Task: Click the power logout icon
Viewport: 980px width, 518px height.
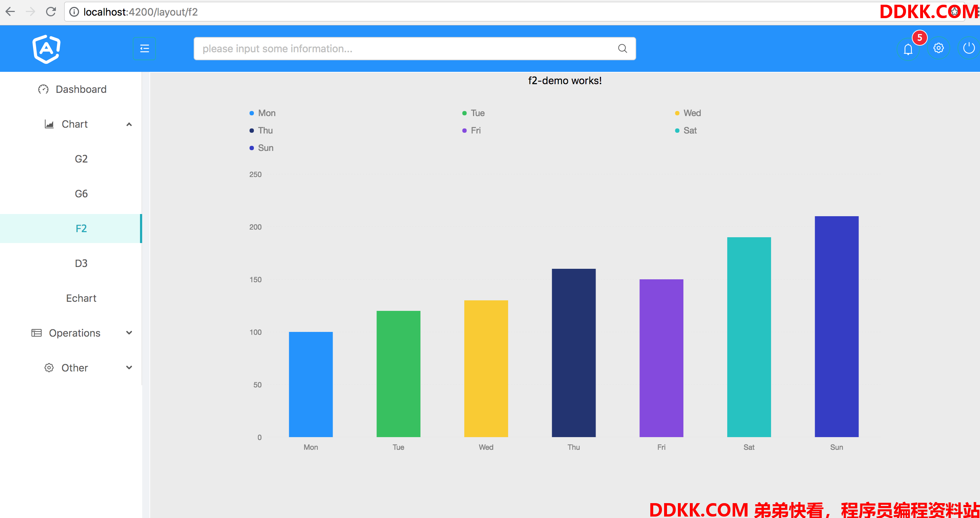Action: (969, 48)
